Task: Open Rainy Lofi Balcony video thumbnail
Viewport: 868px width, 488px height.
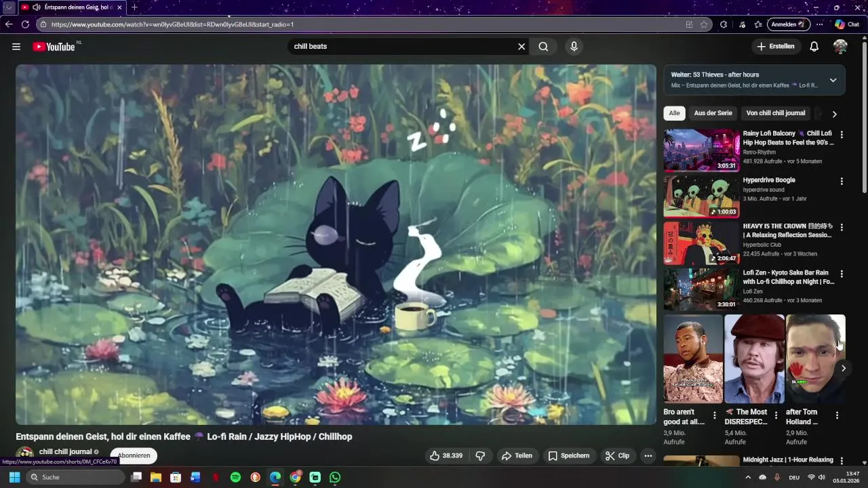Action: point(701,150)
